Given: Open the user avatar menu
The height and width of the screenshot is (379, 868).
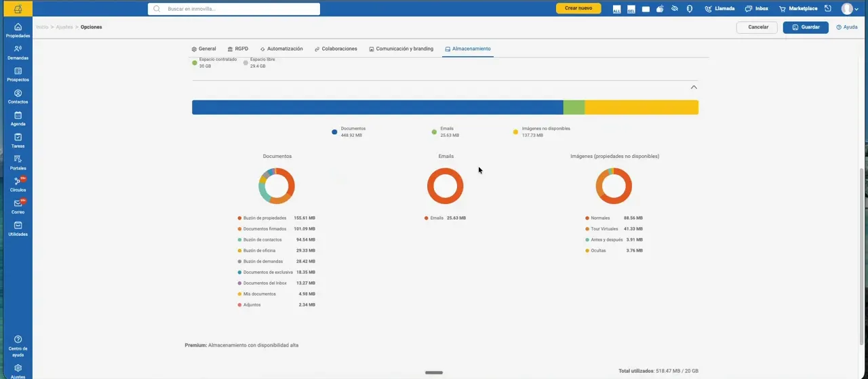Looking at the screenshot, I should (x=850, y=9).
